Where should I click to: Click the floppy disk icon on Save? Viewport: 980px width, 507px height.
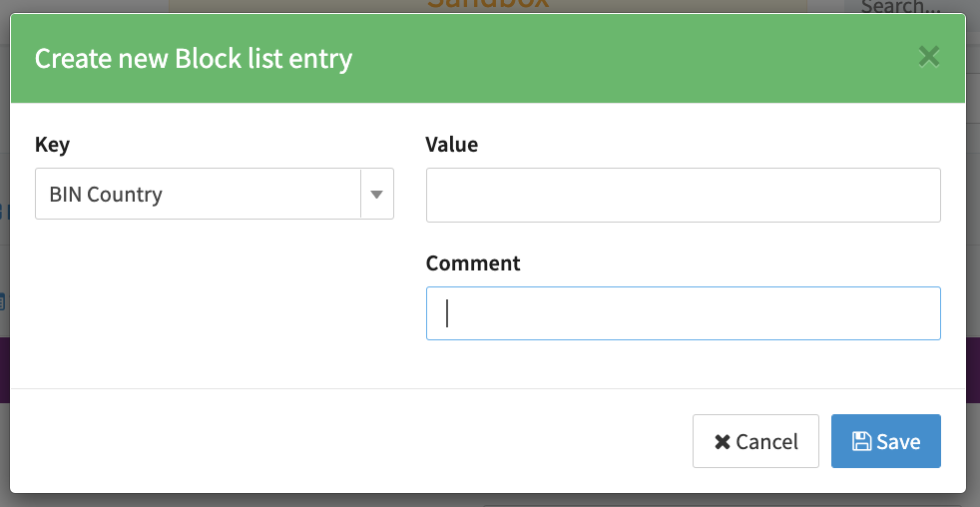pos(860,441)
